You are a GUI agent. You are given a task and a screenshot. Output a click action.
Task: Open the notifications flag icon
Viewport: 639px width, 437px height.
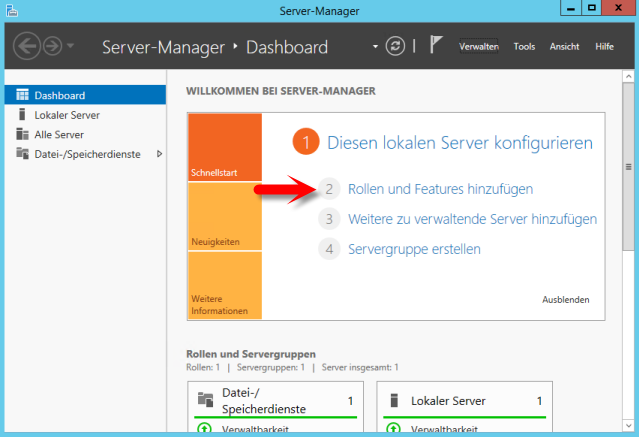click(436, 46)
